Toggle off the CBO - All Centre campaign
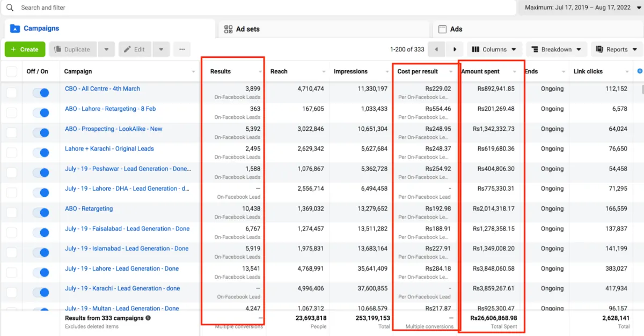644x336 pixels. (40, 93)
